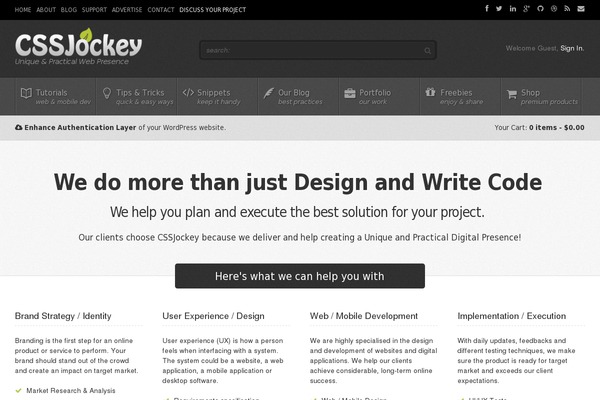Click the User Experience / Design heading
The width and height of the screenshot is (600, 400).
(213, 316)
